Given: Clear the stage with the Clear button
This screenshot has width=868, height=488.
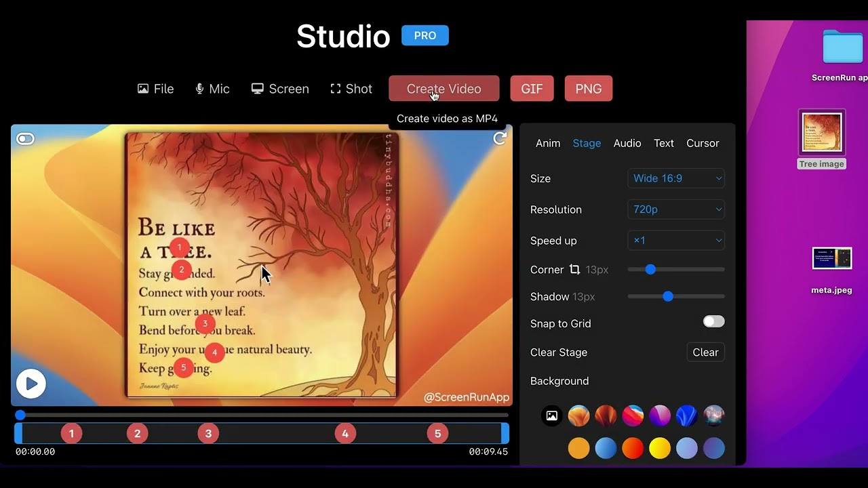Looking at the screenshot, I should pos(705,352).
